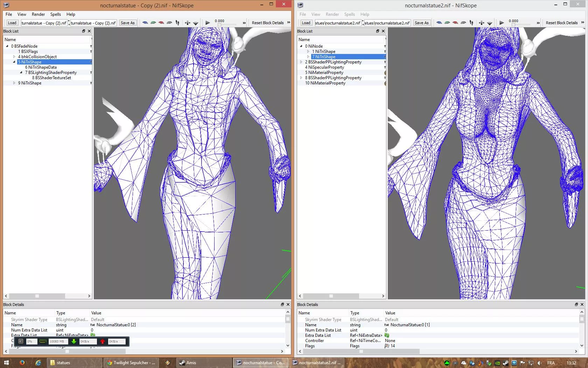Expand the 1 NiTriShape node in right window
This screenshot has height=368, width=588.
[x=308, y=51]
